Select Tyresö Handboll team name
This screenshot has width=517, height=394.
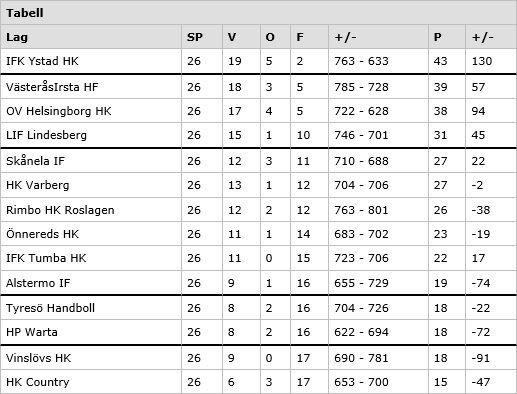50,308
